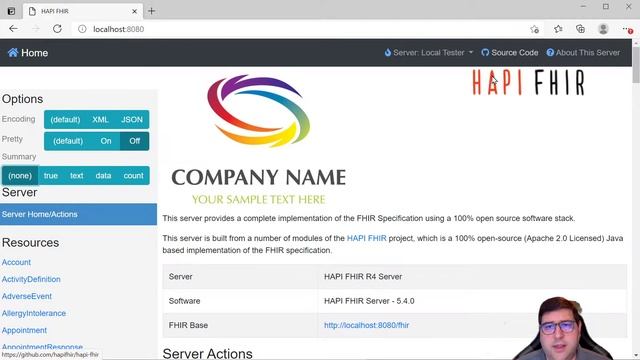This screenshot has height=360, width=640.
Task: Click the GitHub icon beside Source Code
Action: [x=485, y=53]
